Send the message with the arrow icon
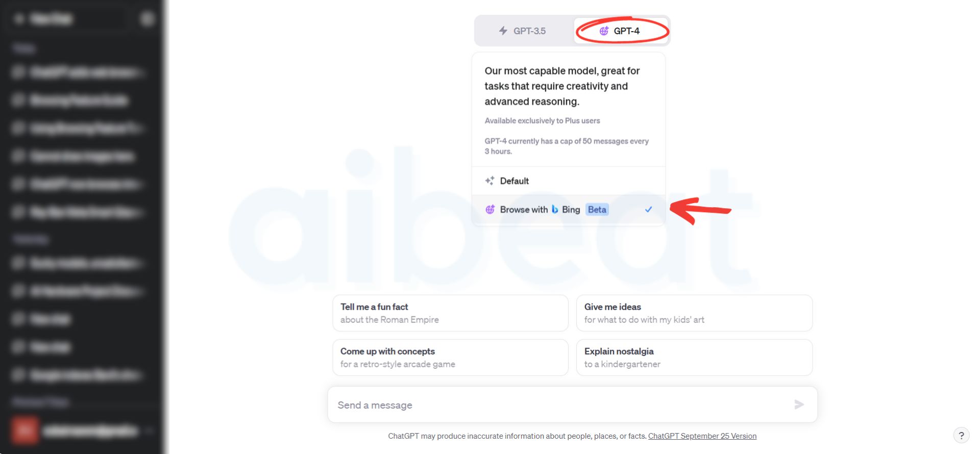Viewport: 980px width, 454px height. point(799,405)
